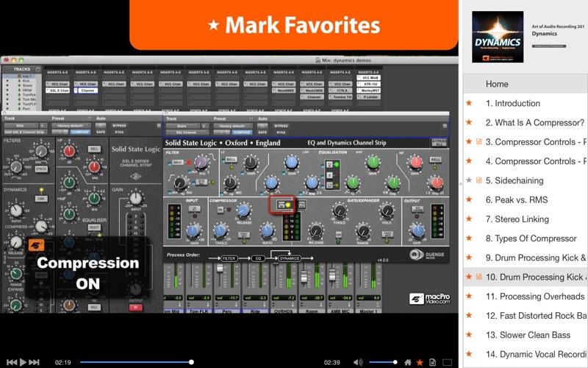Select Home in the chapter list
The image size is (588, 368).
click(x=526, y=84)
